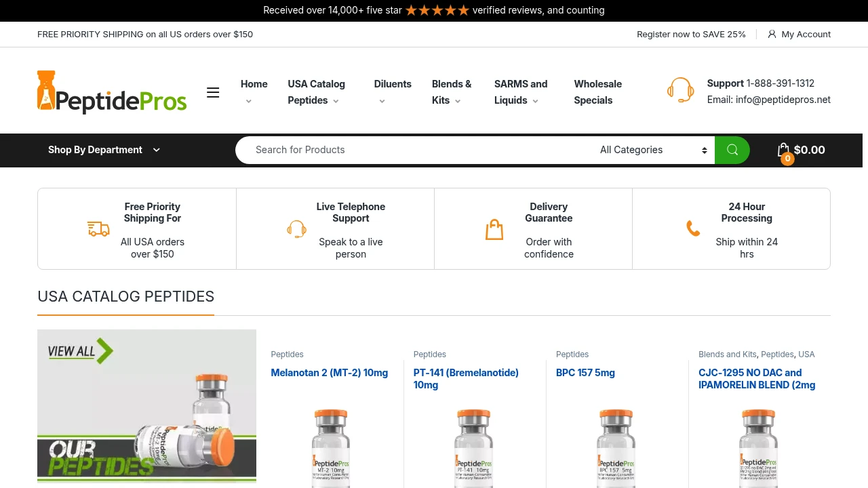The height and width of the screenshot is (488, 868).
Task: Click the My Account user icon
Action: 772,34
